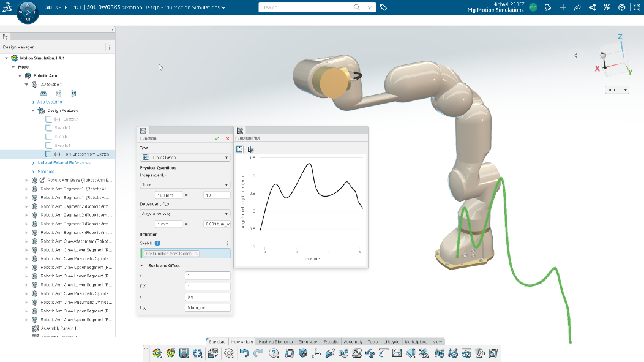Open the Angular velocity dropdown
Image resolution: width=644 pixels, height=362 pixels.
point(185,214)
